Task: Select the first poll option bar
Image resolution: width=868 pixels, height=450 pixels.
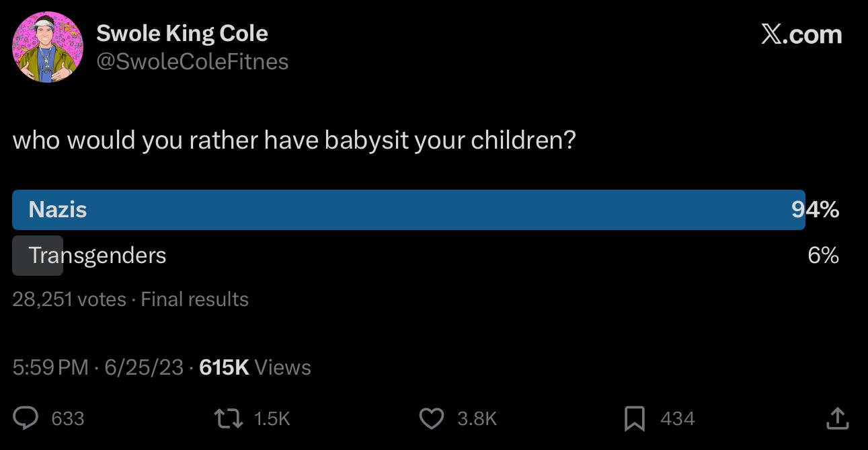Action: (x=408, y=210)
